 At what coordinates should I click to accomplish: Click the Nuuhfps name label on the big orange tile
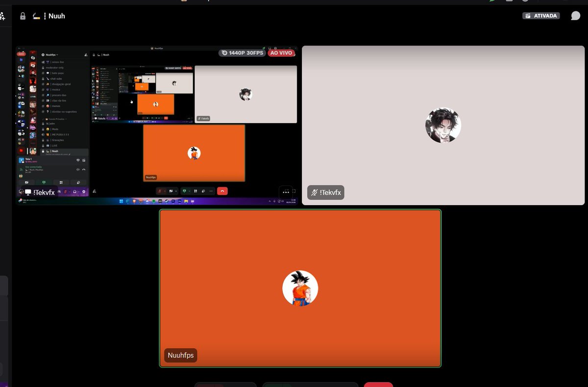pos(181,356)
